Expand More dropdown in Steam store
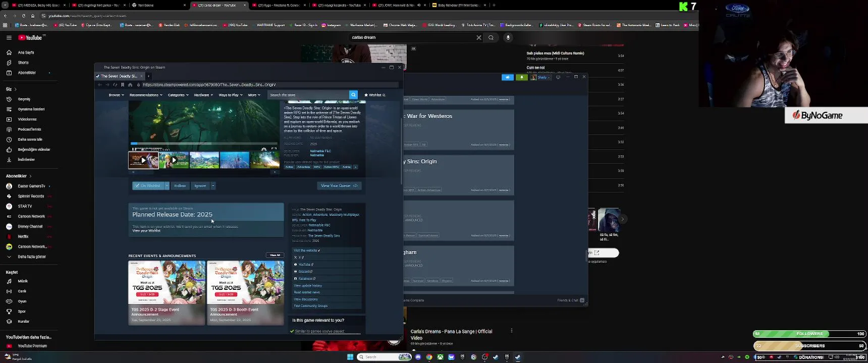 pos(254,95)
